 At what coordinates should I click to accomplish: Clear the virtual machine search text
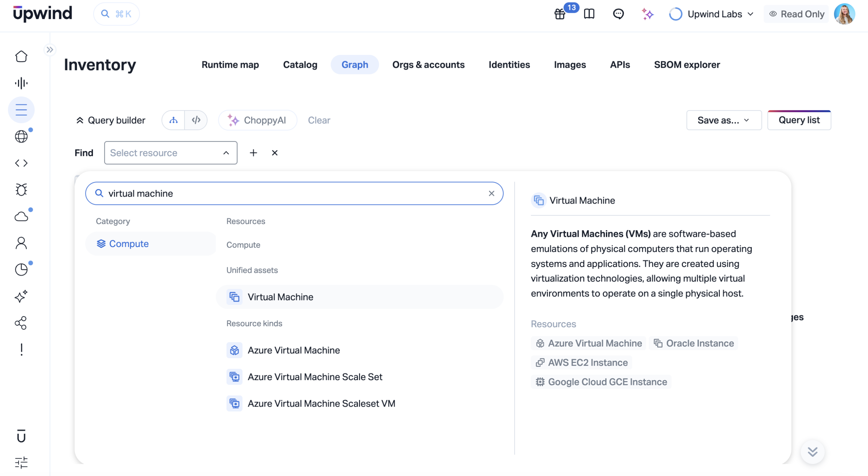point(491,193)
